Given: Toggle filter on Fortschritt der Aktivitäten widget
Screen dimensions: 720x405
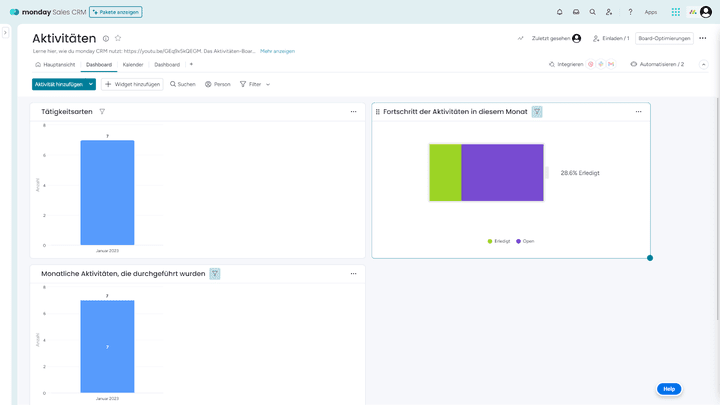Looking at the screenshot, I should (537, 112).
